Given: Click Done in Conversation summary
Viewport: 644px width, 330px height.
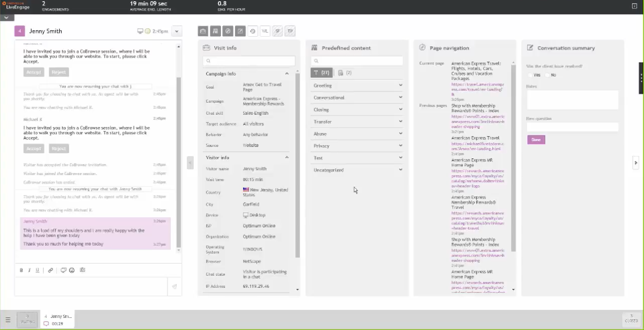Looking at the screenshot, I should 536,140.
